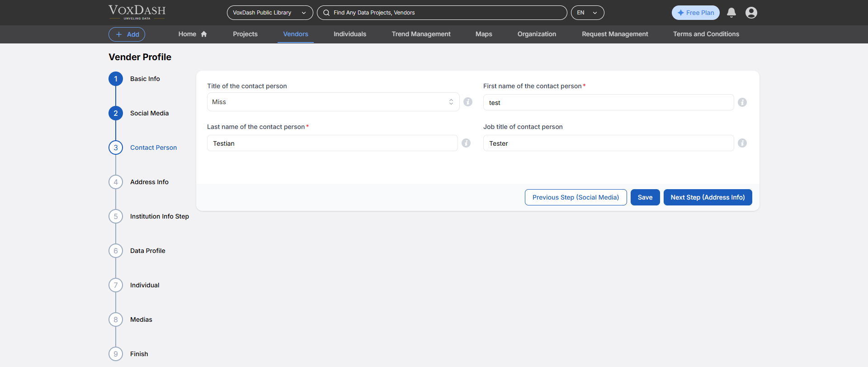Open Trend Management tab

click(421, 34)
